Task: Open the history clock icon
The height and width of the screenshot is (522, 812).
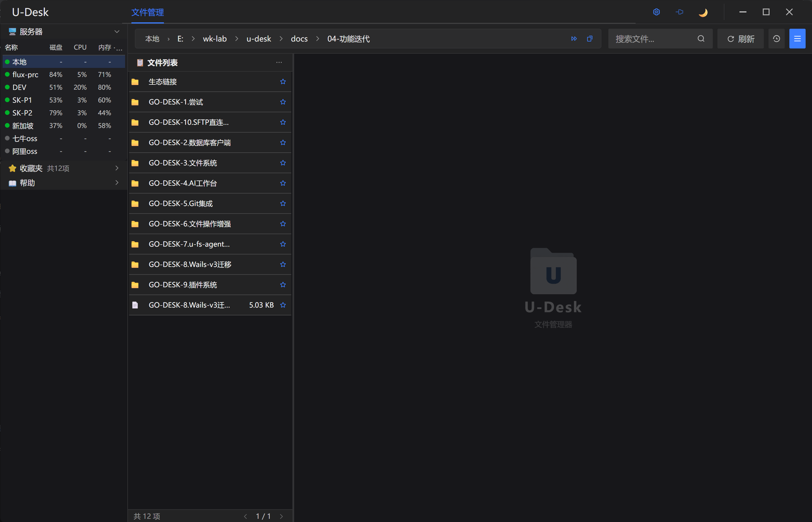Action: click(776, 39)
